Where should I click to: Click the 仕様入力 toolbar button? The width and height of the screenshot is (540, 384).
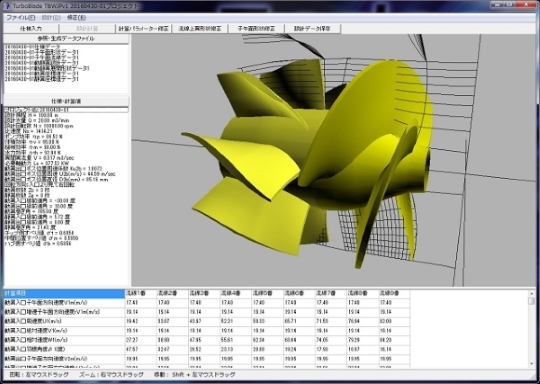[x=31, y=29]
